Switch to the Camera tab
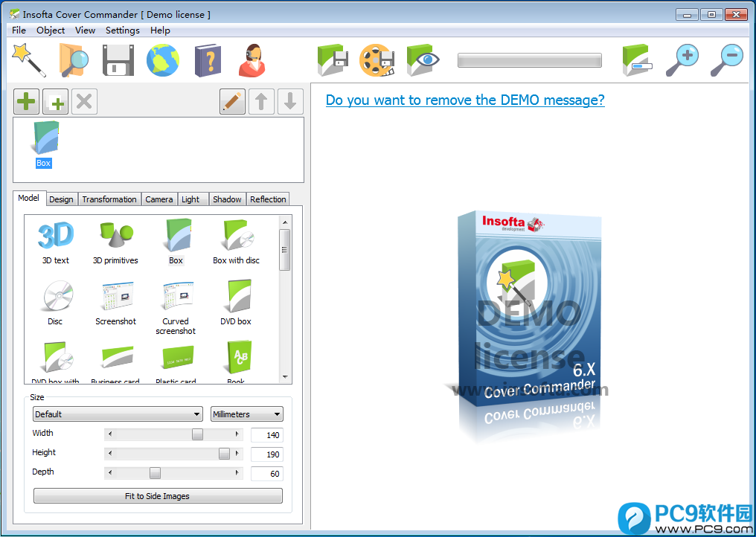 click(159, 199)
